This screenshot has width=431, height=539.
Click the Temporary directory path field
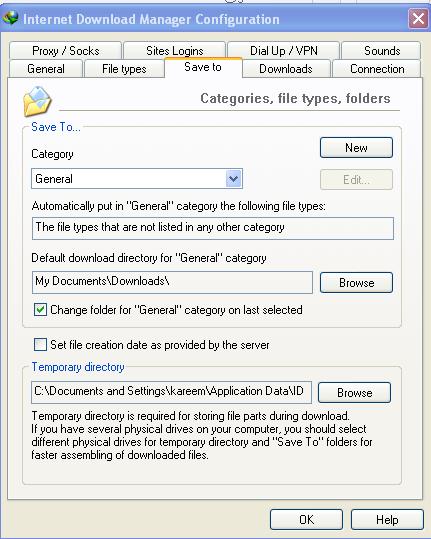[x=171, y=392]
